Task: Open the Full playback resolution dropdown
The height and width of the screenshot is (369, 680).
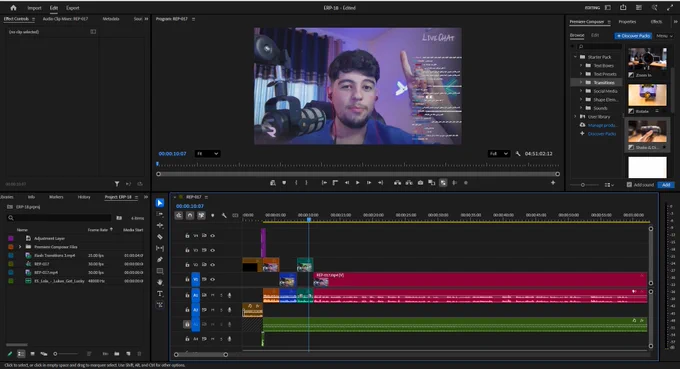Action: tap(499, 154)
